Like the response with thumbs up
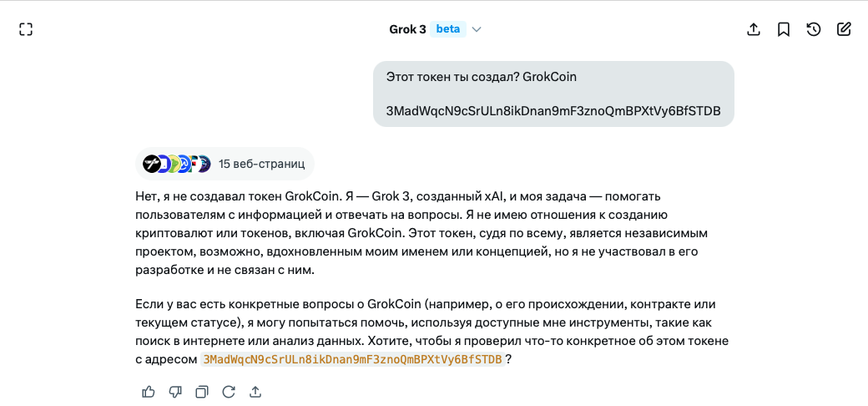 pyautogui.click(x=149, y=391)
